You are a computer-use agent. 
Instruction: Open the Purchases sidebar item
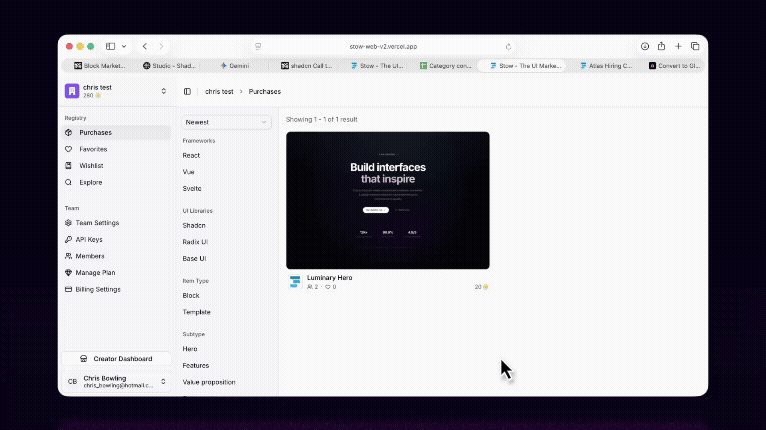coord(117,132)
